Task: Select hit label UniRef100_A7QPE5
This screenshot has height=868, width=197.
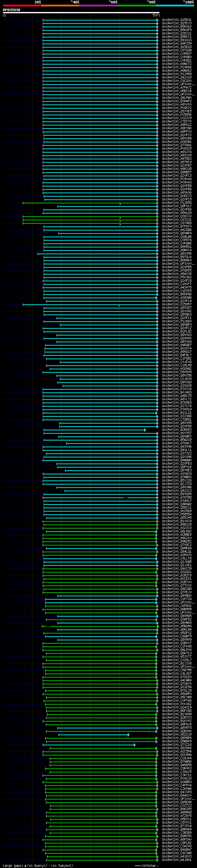Action: coord(176,271)
